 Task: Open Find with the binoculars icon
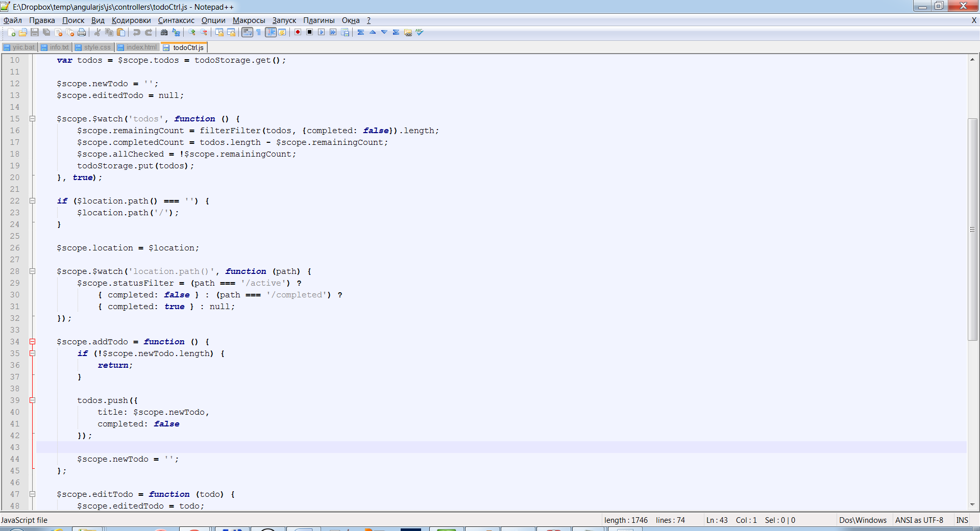coord(164,32)
